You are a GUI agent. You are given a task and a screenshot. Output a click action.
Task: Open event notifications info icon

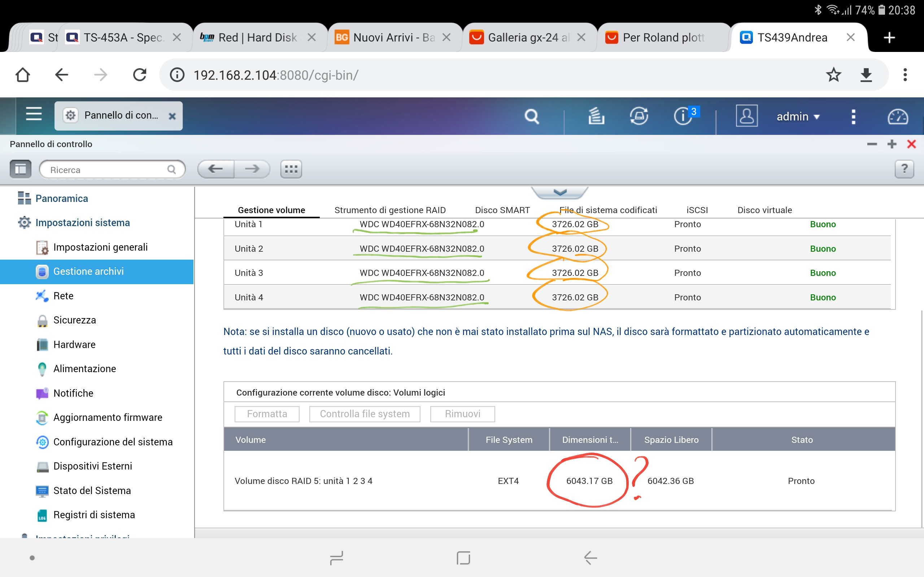[683, 116]
